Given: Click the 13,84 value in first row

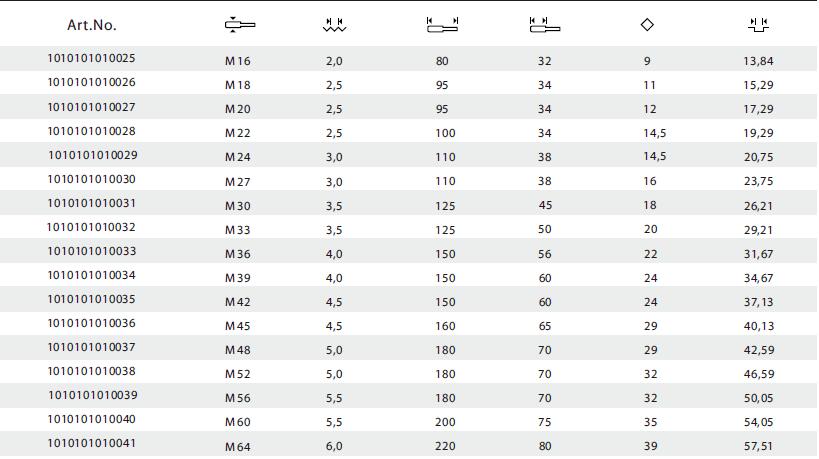Looking at the screenshot, I should click(x=758, y=61).
